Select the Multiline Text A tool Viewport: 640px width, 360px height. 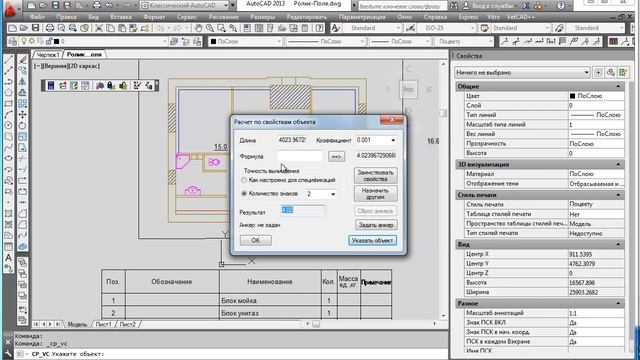coord(8,258)
